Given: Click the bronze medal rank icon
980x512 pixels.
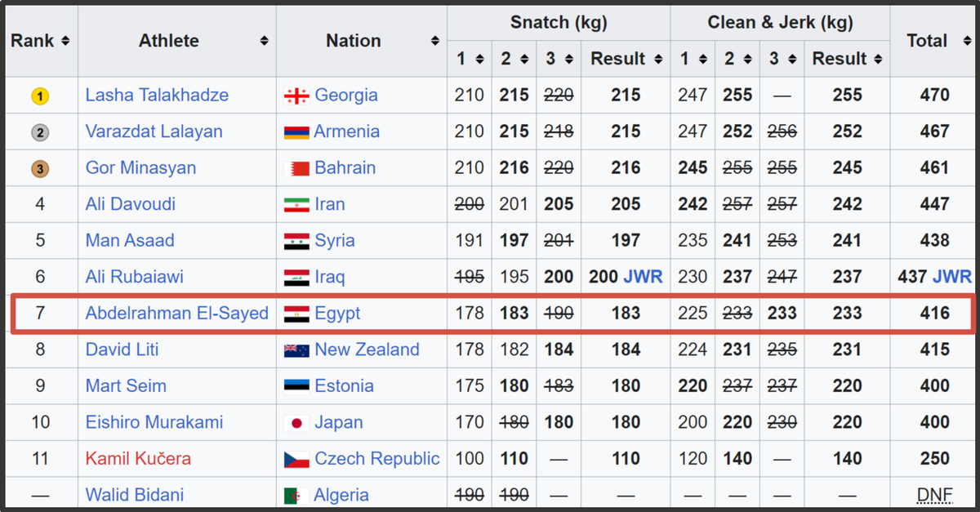Looking at the screenshot, I should click(40, 169).
